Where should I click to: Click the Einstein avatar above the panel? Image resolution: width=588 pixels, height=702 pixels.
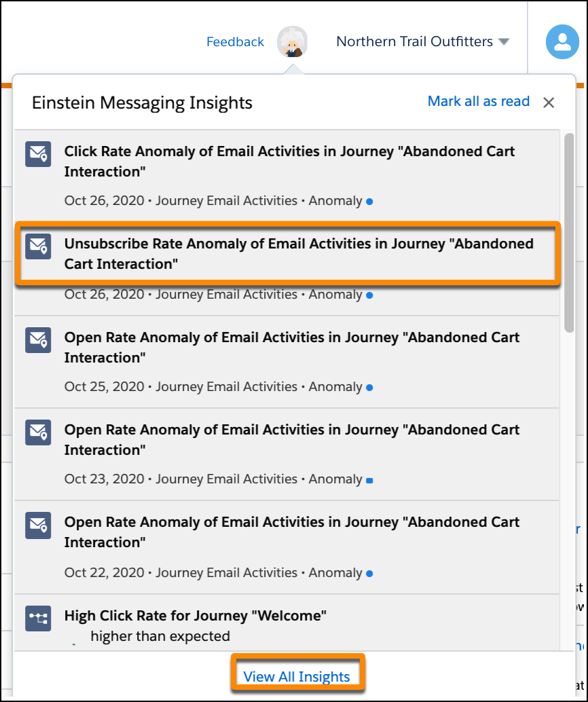(x=293, y=41)
